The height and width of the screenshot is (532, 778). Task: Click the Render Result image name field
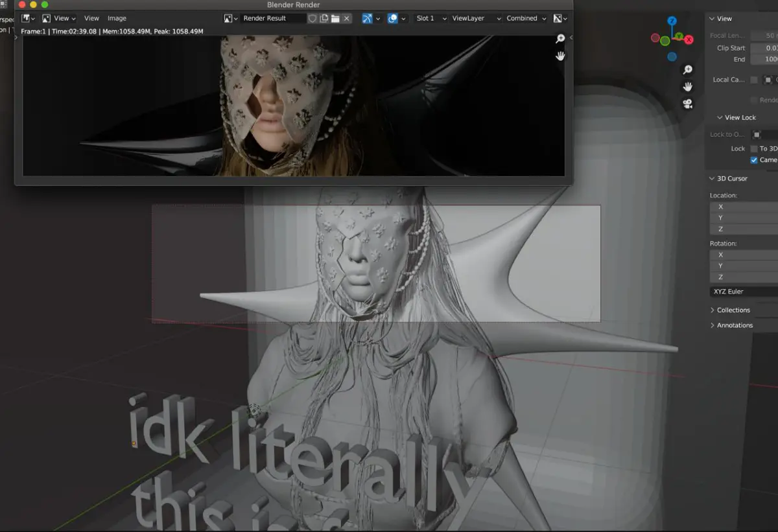(273, 18)
